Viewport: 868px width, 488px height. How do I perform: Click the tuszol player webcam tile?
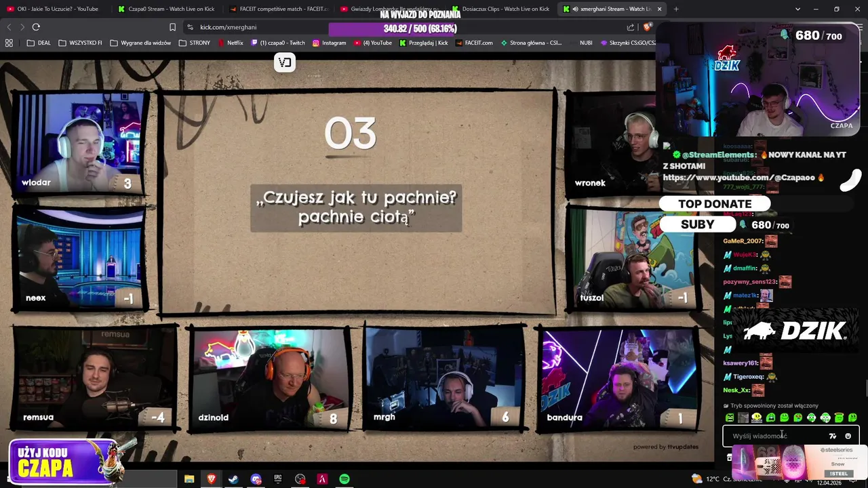click(634, 260)
